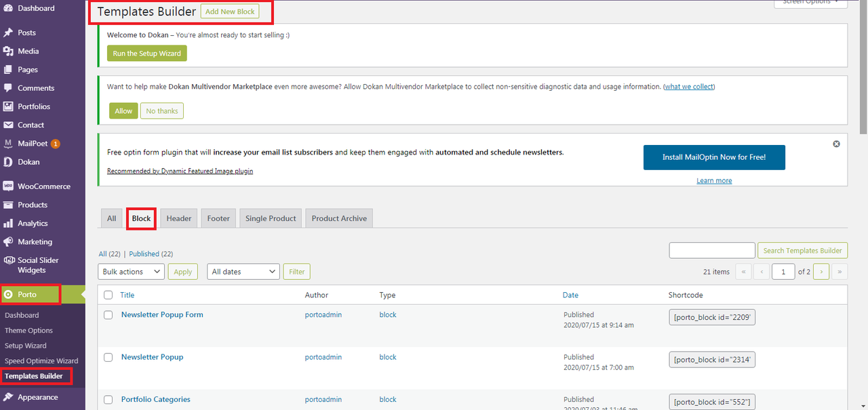This screenshot has width=868, height=410.
Task: Open the Newsletter Popup Form template
Action: tap(162, 314)
